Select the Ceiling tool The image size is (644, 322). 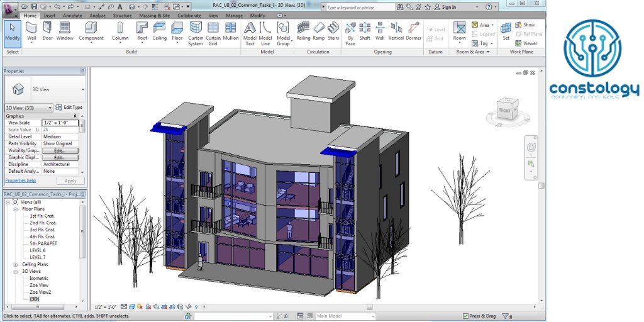point(159,32)
